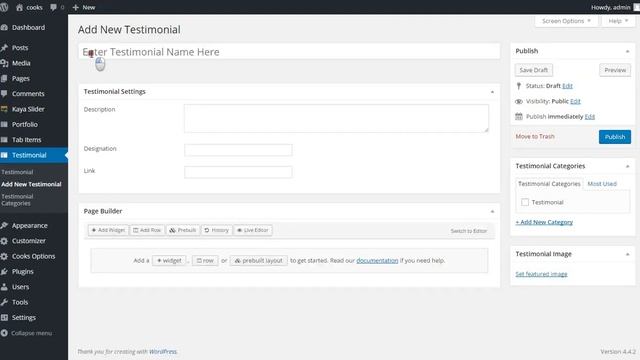This screenshot has height=360, width=640.
Task: Click the plus New item in admin bar
Action: (x=83, y=7)
